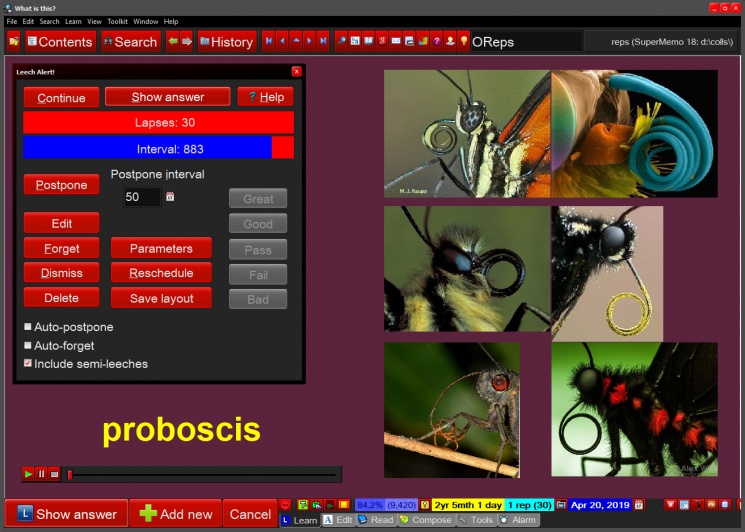745x532 pixels.
Task: Click the magnifier find icon in toolbar
Action: pos(341,41)
